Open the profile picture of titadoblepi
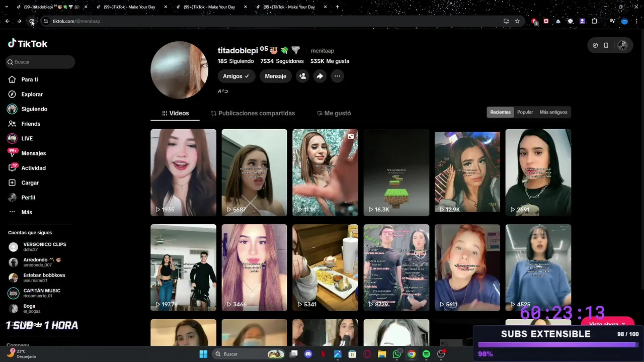The image size is (644, 362). pyautogui.click(x=180, y=70)
